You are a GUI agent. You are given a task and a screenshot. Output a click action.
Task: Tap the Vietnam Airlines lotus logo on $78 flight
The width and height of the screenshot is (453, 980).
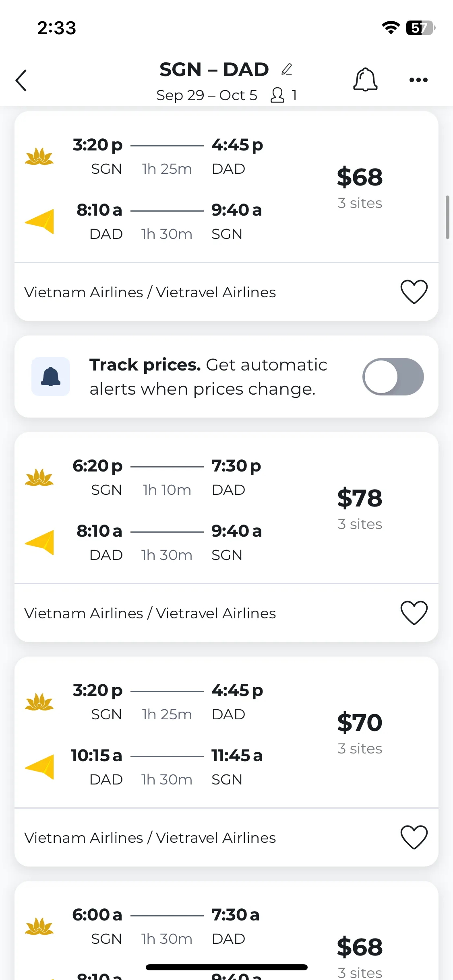39,478
